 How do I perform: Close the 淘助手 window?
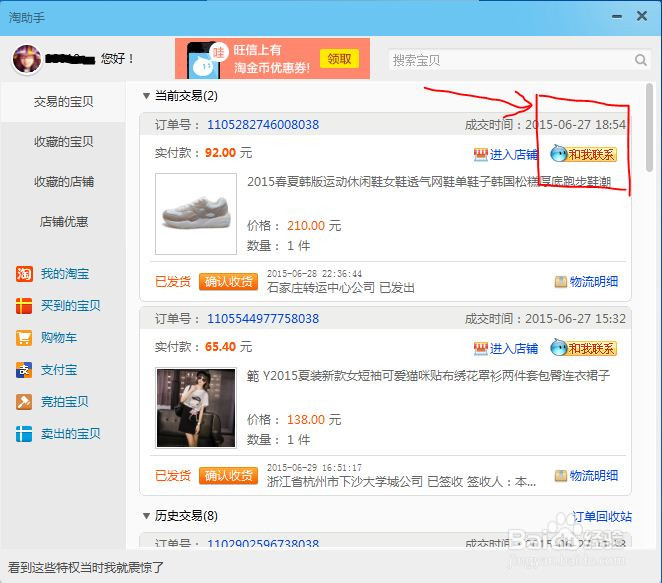pos(642,16)
